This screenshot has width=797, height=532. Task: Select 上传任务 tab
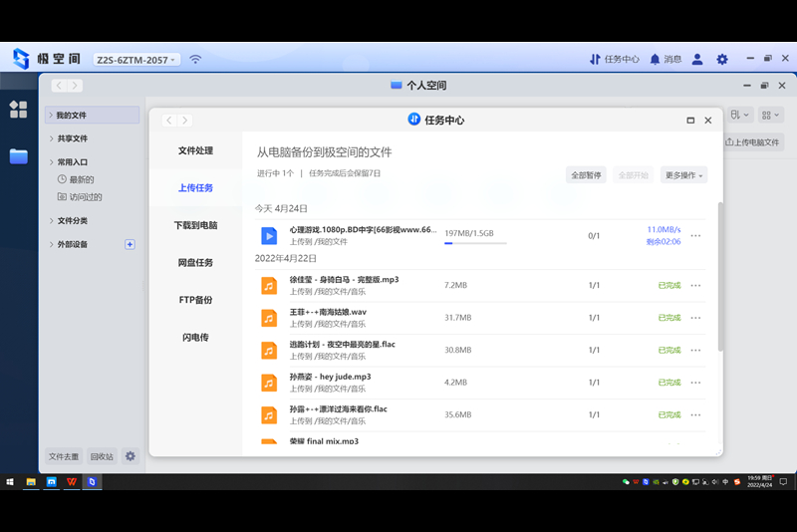(195, 188)
